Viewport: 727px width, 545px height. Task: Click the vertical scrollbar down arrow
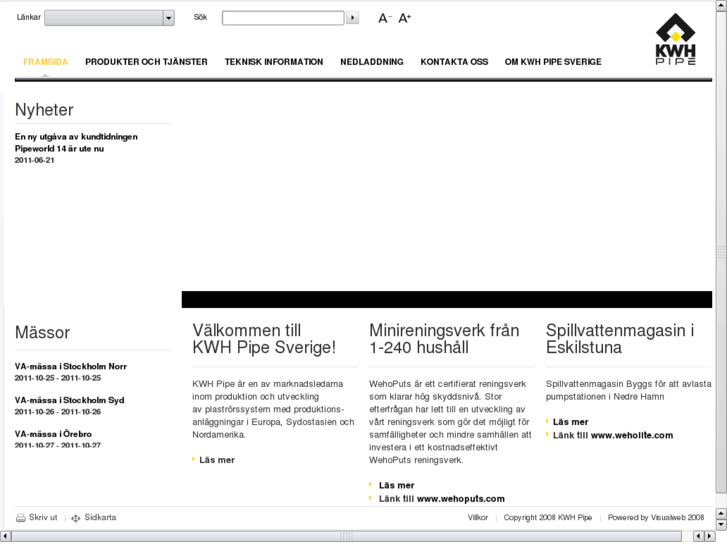tap(721, 525)
